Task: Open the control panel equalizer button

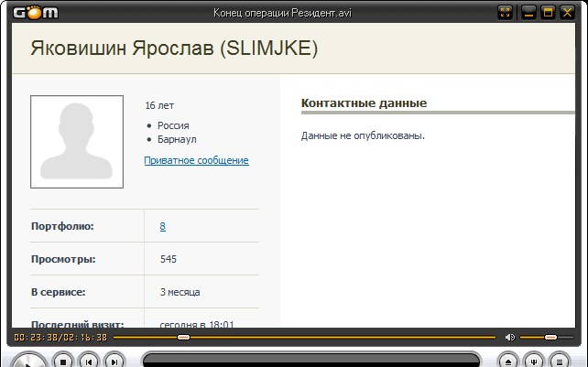Action: tap(534, 361)
